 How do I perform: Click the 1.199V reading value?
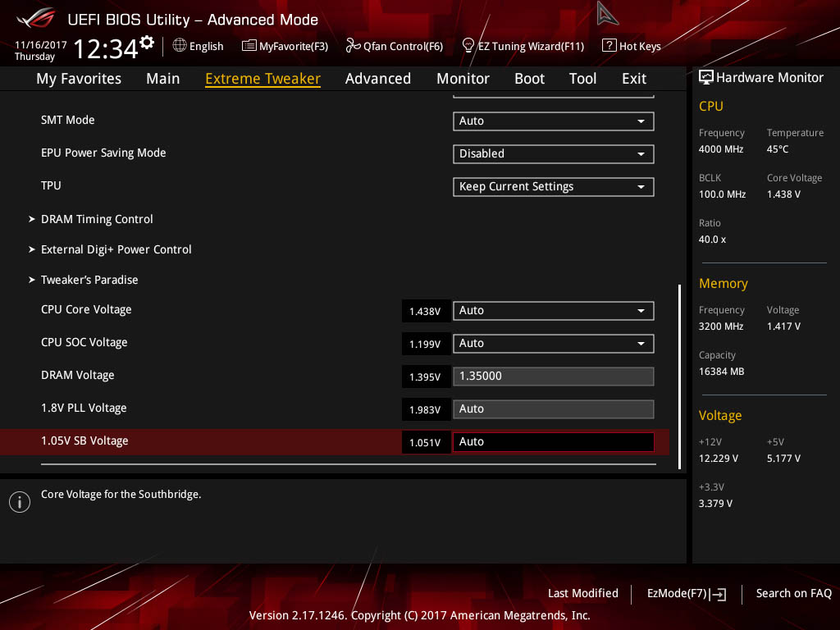click(426, 344)
